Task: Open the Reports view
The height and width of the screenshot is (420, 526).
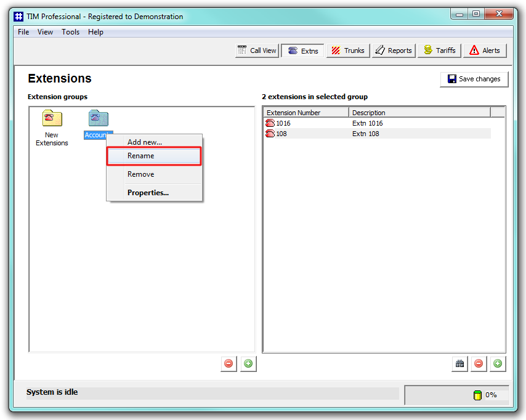Action: coord(394,50)
